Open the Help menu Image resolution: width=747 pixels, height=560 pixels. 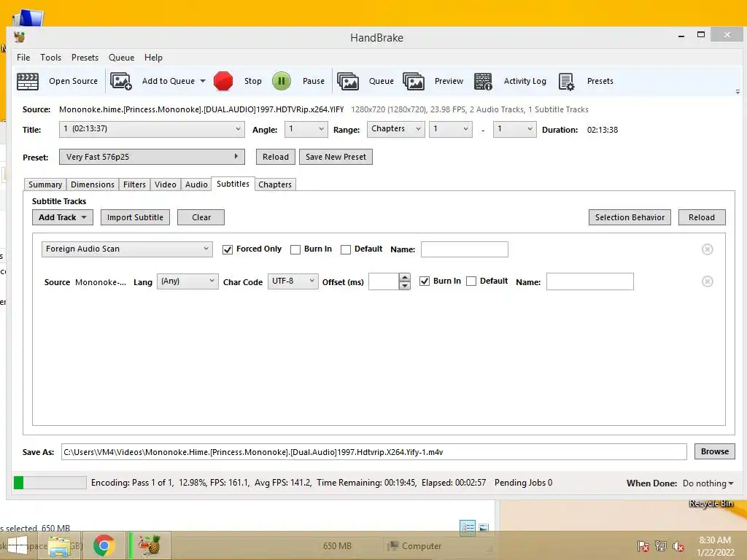coord(153,57)
